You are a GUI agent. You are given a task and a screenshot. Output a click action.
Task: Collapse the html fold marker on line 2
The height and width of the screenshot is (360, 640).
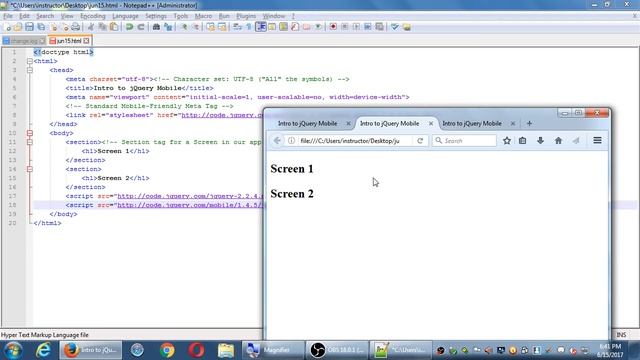tap(30, 61)
